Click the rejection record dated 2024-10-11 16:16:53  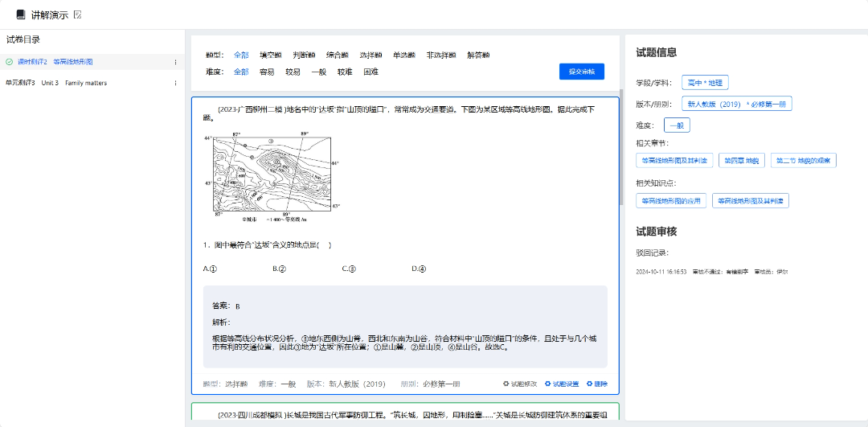712,272
